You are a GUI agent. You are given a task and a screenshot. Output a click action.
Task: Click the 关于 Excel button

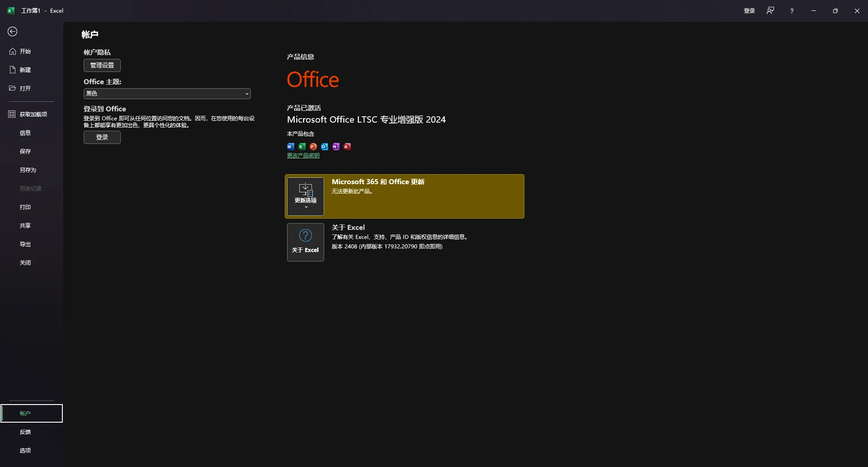[306, 242]
